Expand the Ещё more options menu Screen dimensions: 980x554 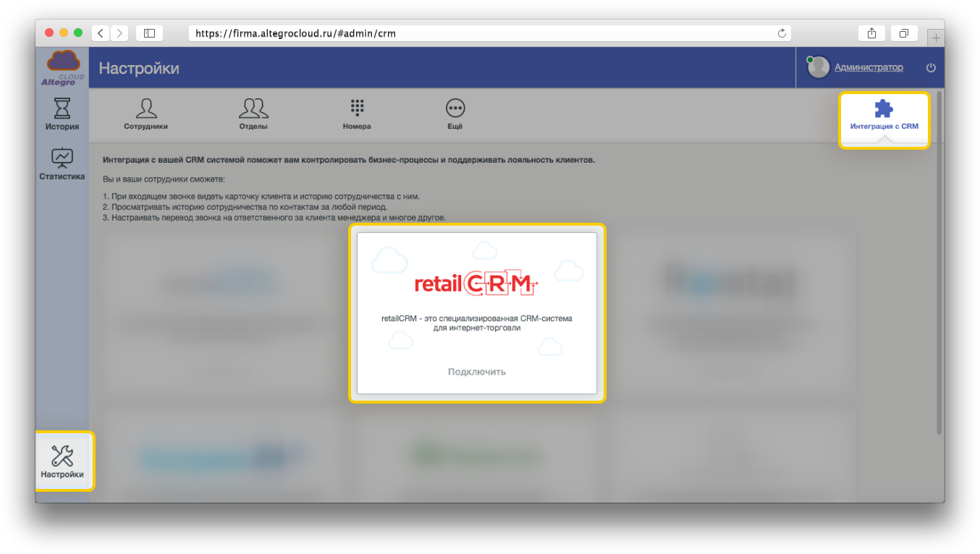coord(455,114)
